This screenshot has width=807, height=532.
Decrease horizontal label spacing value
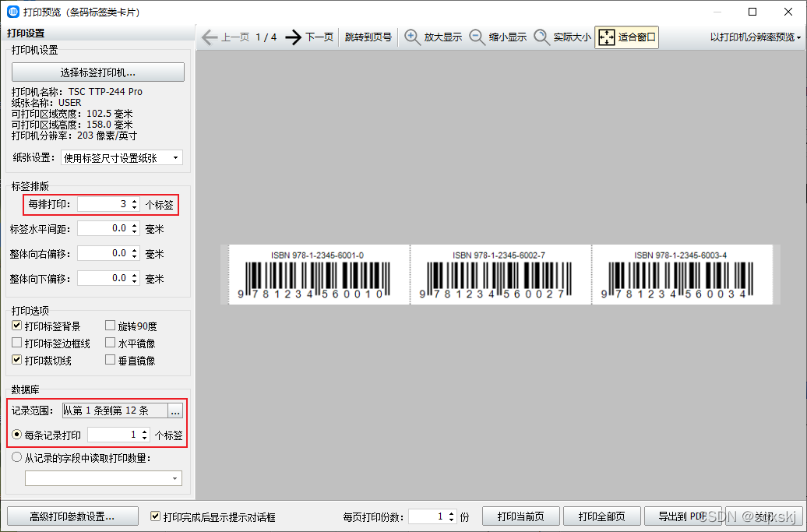[134, 232]
